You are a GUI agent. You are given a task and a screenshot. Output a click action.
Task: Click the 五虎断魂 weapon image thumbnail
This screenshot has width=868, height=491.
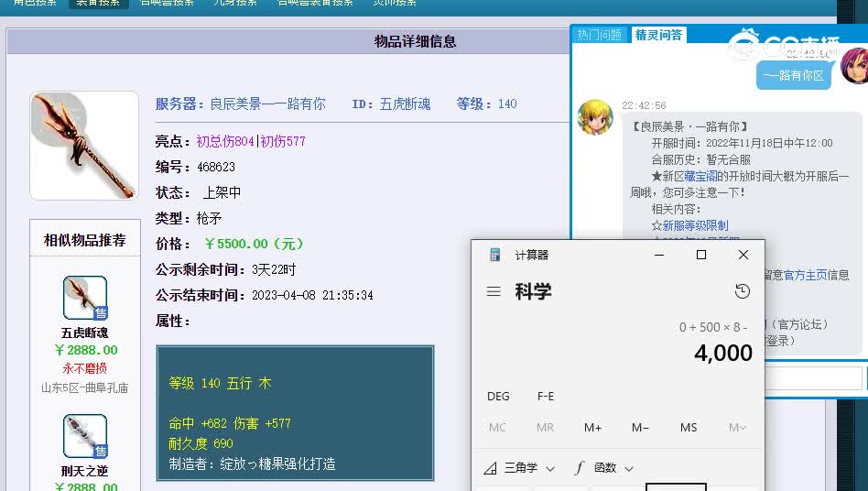click(84, 146)
